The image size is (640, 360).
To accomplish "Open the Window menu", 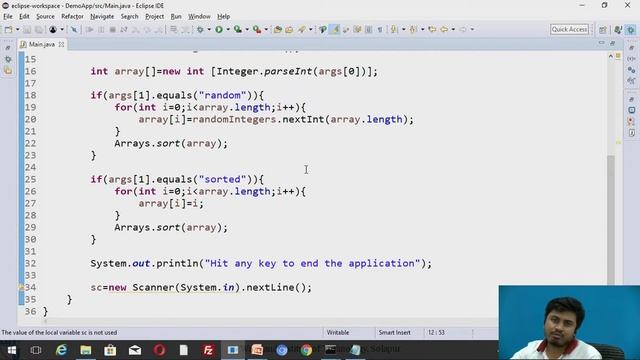I will (199, 16).
